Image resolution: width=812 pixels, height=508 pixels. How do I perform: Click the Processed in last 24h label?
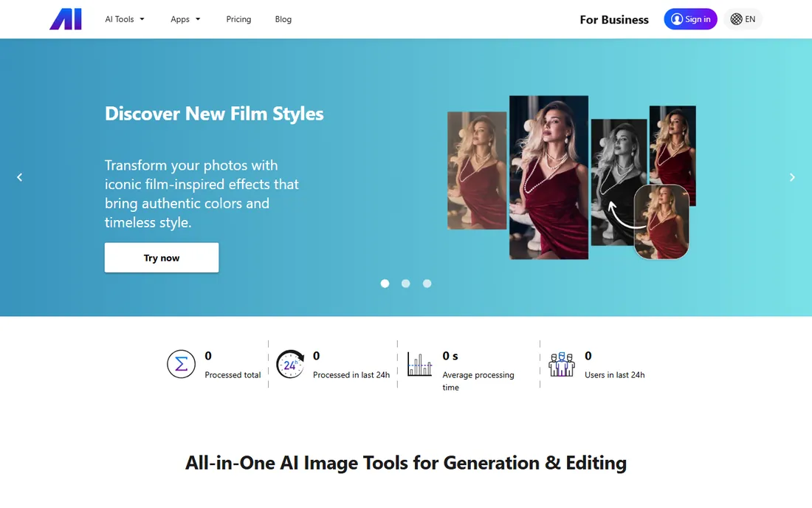351,375
